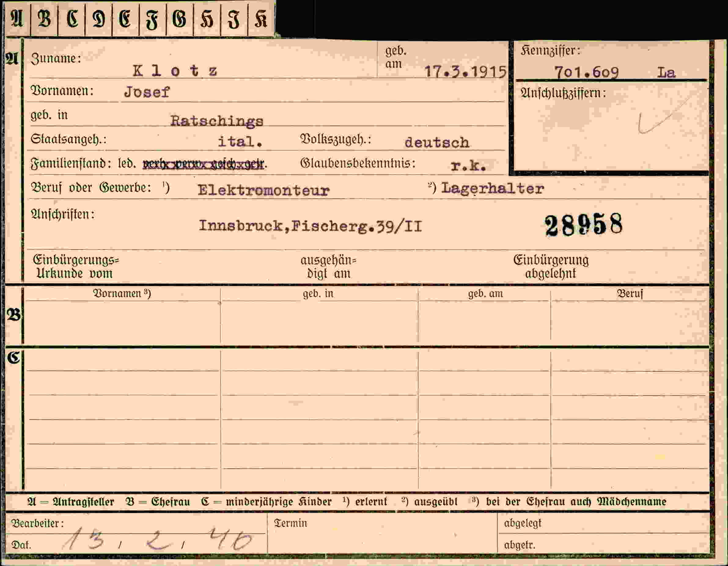Click the 'Staatsangeh.:' label
728x566 pixels.
click(x=68, y=139)
